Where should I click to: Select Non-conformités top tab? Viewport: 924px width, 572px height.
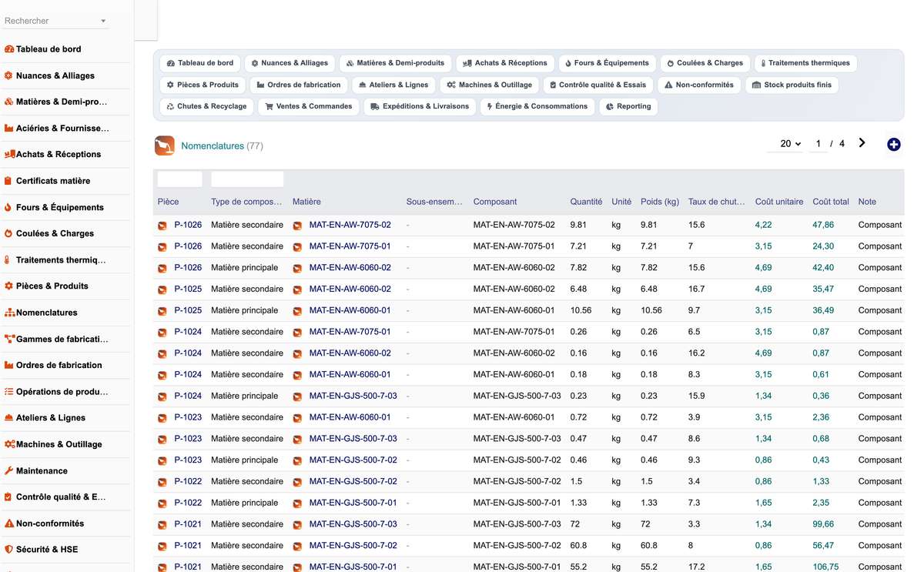[699, 85]
